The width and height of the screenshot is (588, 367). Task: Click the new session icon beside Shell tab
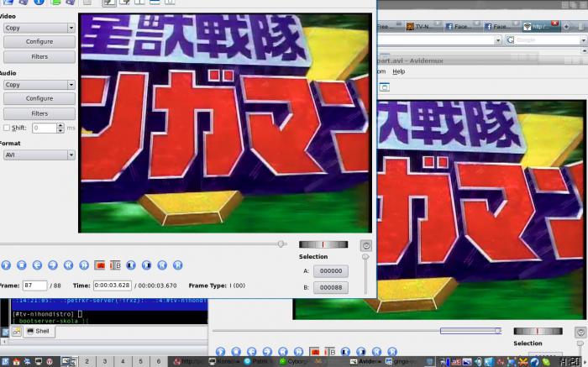(x=17, y=331)
